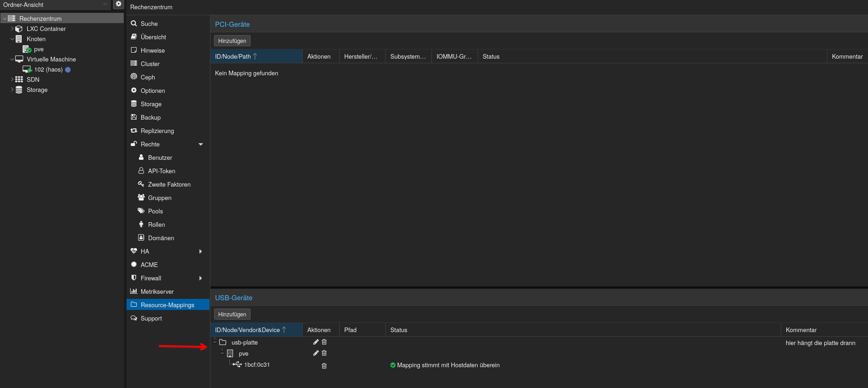Collapse the Virtuelle Maschine tree node
868x388 pixels.
pyautogui.click(x=12, y=59)
